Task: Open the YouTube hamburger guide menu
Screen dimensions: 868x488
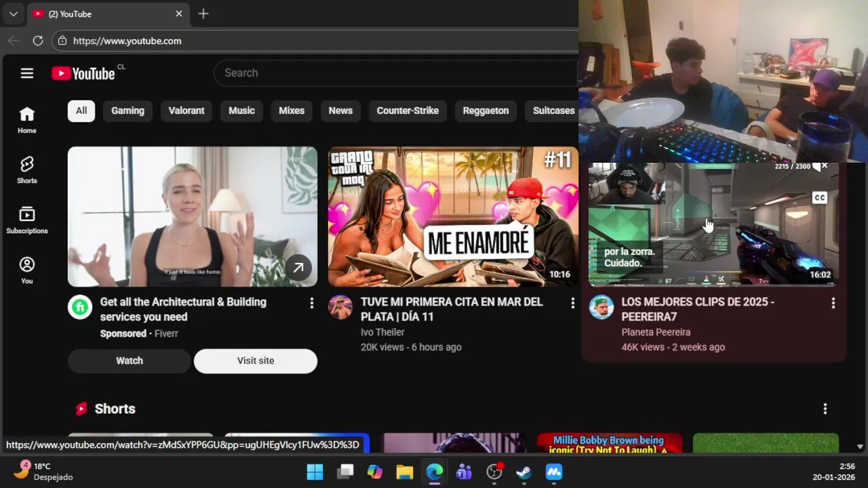Action: [27, 73]
